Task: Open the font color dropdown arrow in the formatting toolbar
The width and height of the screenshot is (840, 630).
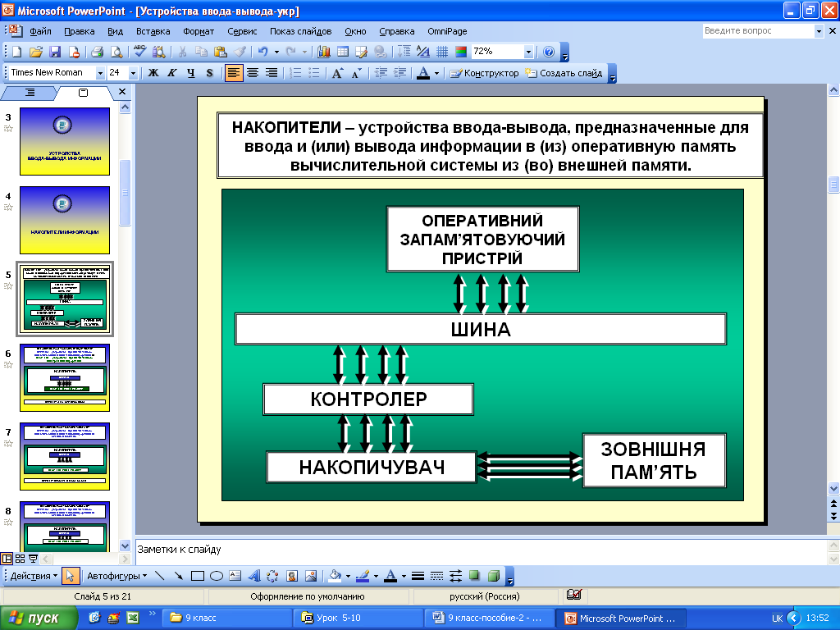Action: click(x=436, y=73)
